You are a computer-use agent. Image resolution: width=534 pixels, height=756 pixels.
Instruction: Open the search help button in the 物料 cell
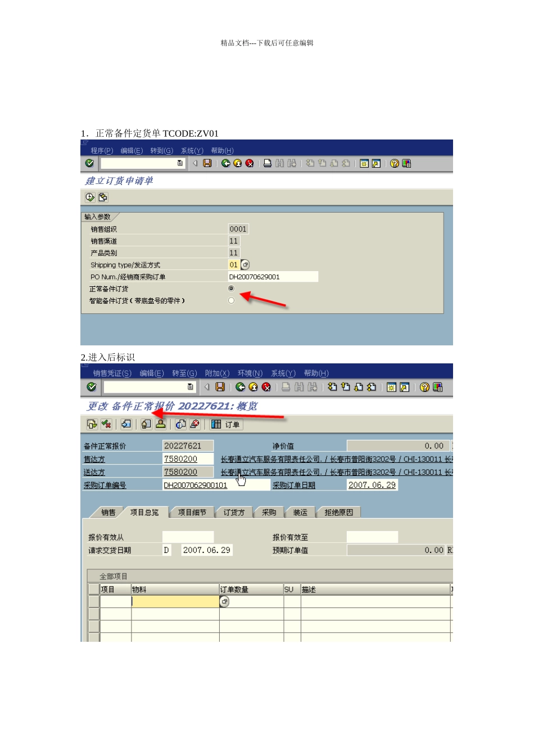tap(224, 601)
